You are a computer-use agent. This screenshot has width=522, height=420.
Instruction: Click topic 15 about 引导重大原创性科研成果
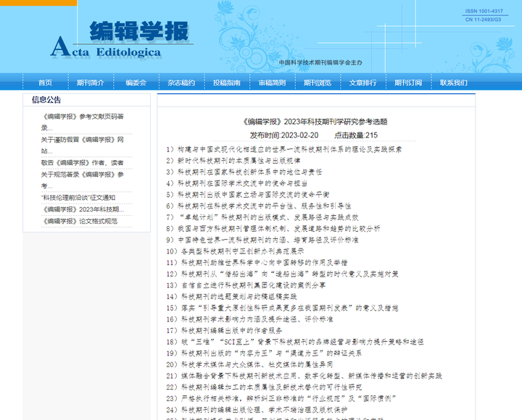click(x=282, y=308)
